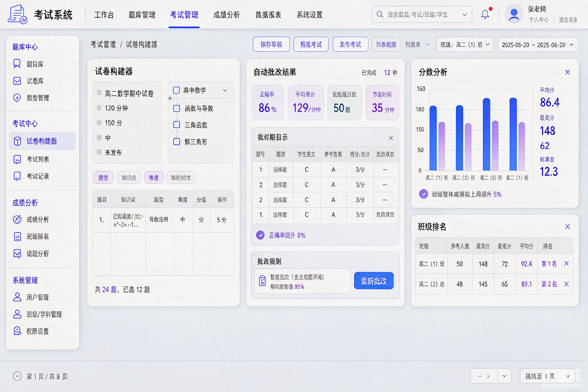
Task: Open the pager dropdown arrow in footer
Action: pos(504,376)
